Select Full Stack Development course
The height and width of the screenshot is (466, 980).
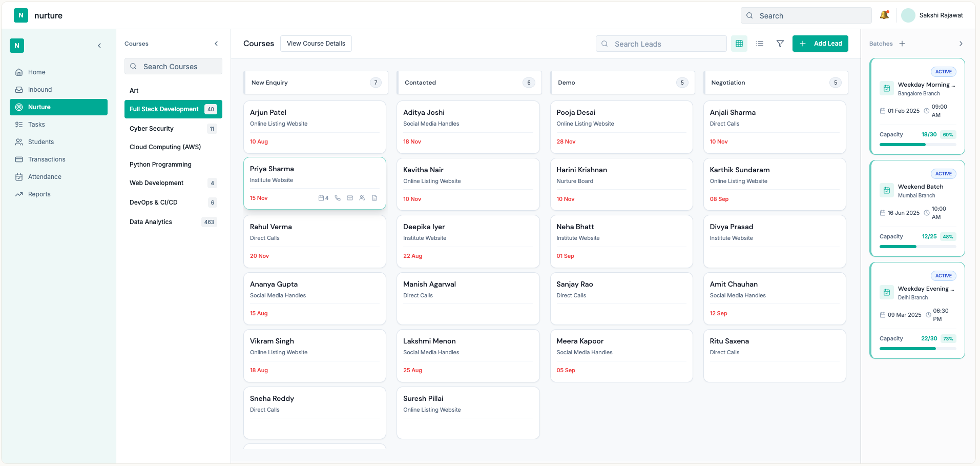coord(173,109)
